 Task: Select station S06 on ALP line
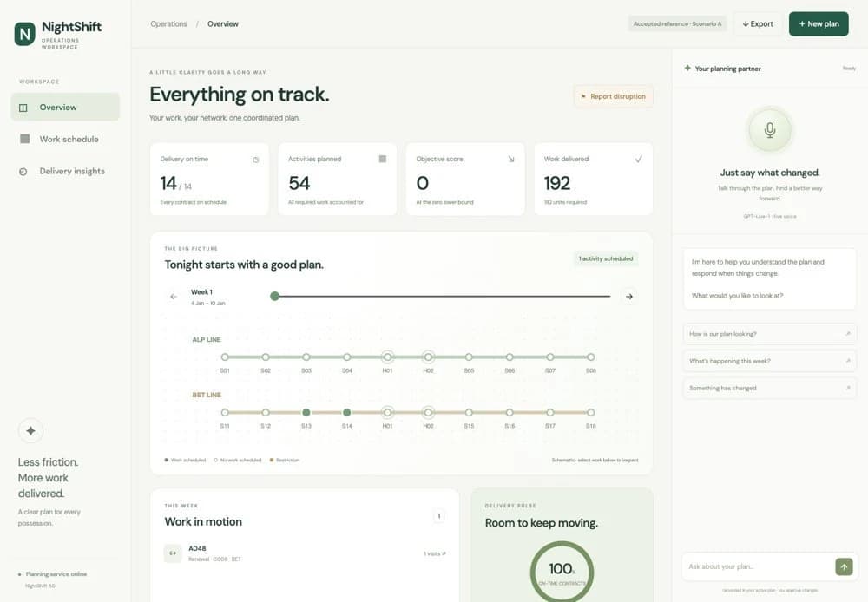tap(510, 357)
